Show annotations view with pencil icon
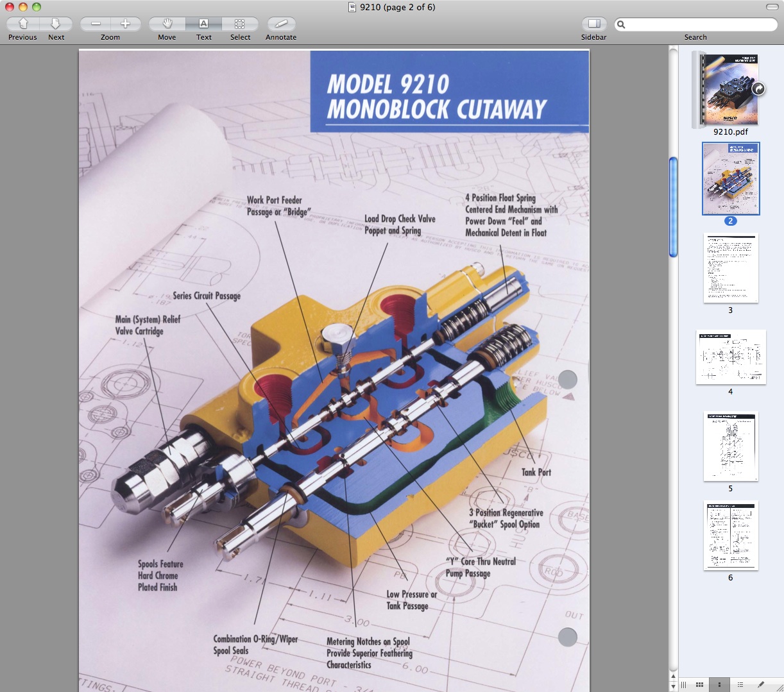This screenshot has height=692, width=784. tap(761, 685)
